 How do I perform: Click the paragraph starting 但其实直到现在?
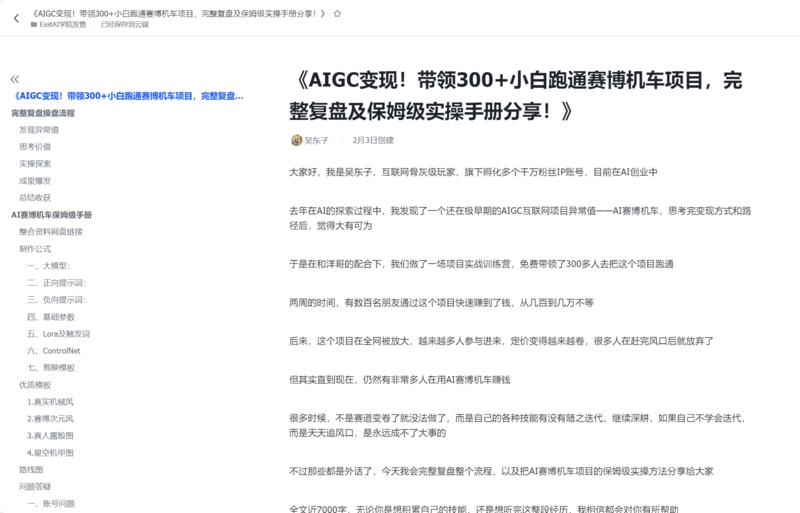click(399, 380)
